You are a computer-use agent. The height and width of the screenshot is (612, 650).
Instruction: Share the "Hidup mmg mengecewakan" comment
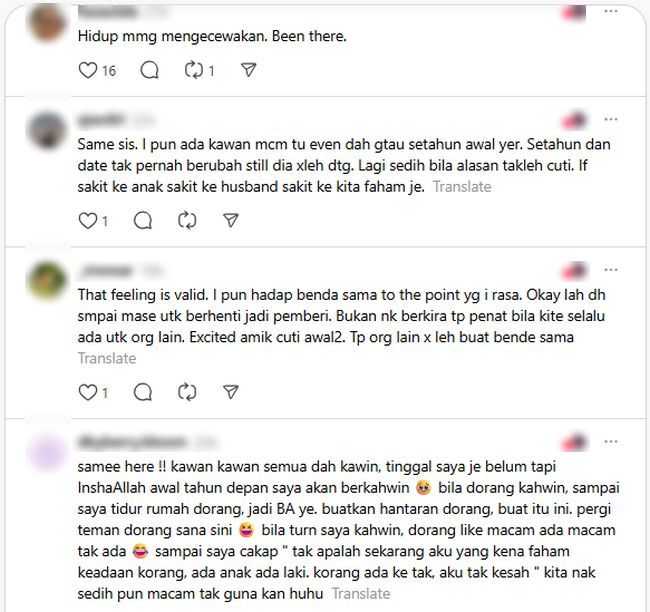pos(248,70)
